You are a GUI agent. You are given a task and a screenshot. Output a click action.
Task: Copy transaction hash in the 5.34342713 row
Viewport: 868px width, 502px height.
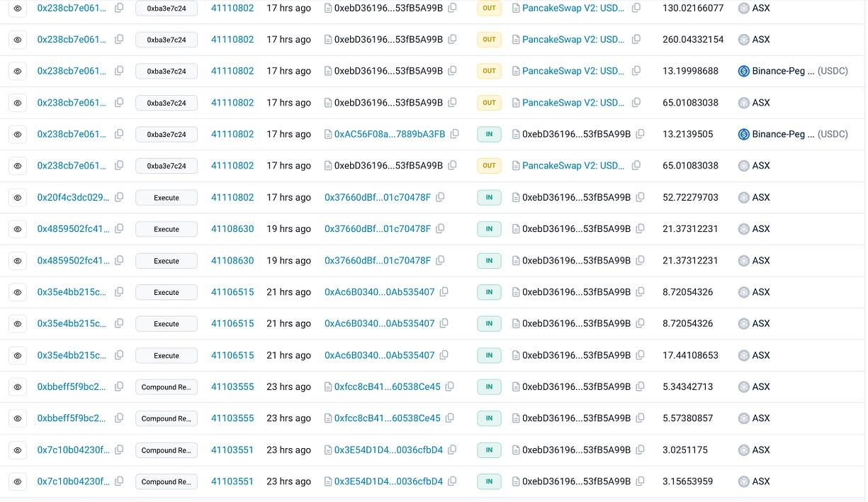coord(119,386)
